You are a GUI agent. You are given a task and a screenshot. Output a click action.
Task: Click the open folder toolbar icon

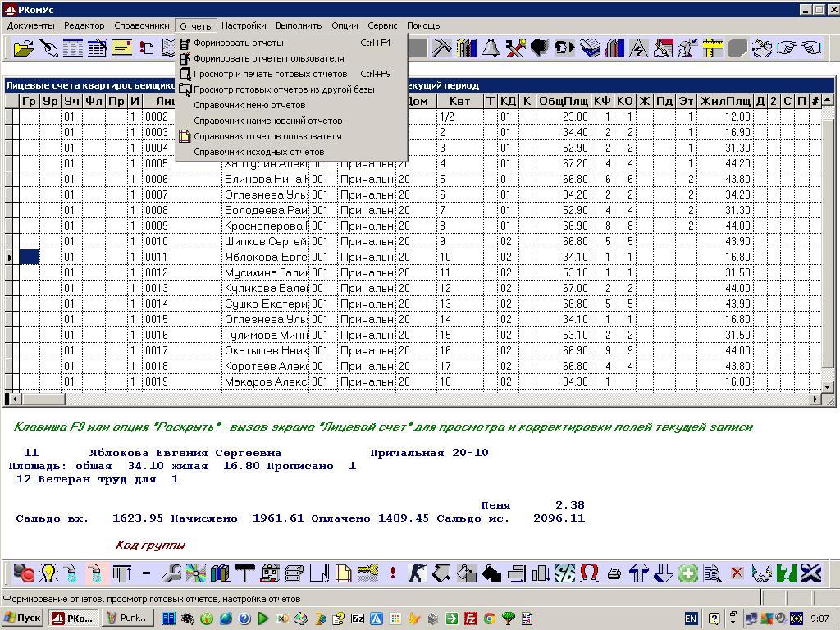pyautogui.click(x=23, y=48)
